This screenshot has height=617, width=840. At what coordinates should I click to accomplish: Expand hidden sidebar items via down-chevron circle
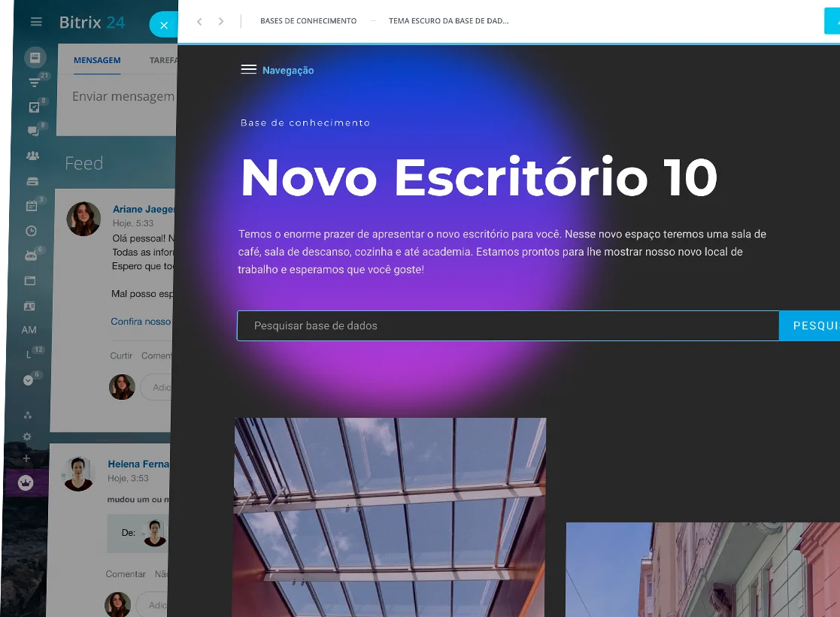[29, 380]
